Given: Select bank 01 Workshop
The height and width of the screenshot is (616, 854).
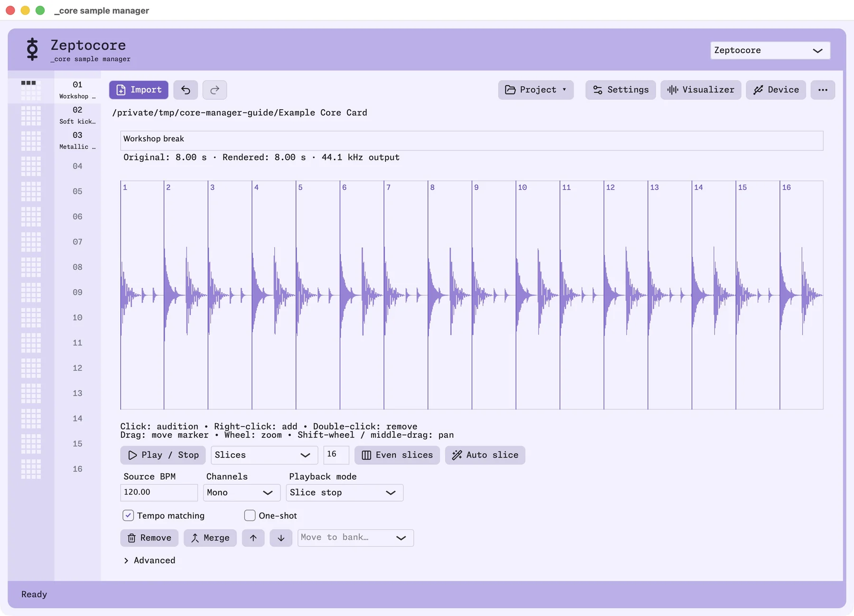Looking at the screenshot, I should pyautogui.click(x=77, y=90).
